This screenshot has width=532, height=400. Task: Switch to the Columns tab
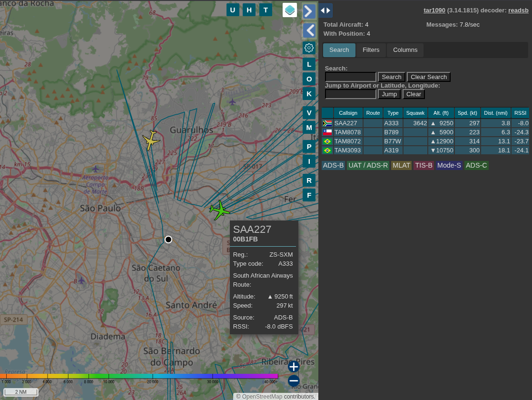(x=405, y=50)
